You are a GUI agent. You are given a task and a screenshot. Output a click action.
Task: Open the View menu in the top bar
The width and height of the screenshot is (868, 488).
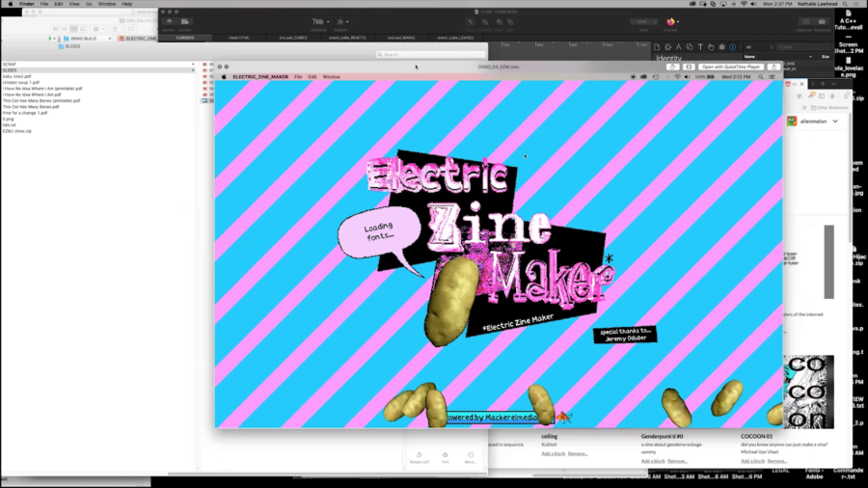coord(73,4)
